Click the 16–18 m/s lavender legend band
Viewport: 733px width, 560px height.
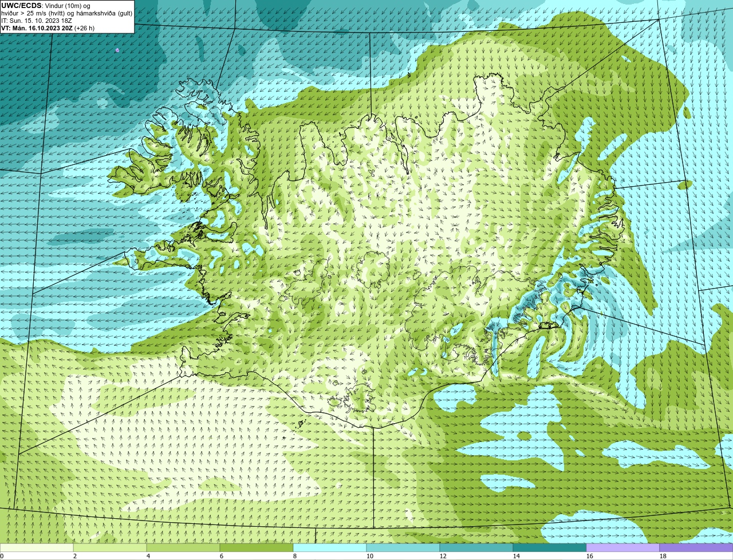[x=623, y=548]
